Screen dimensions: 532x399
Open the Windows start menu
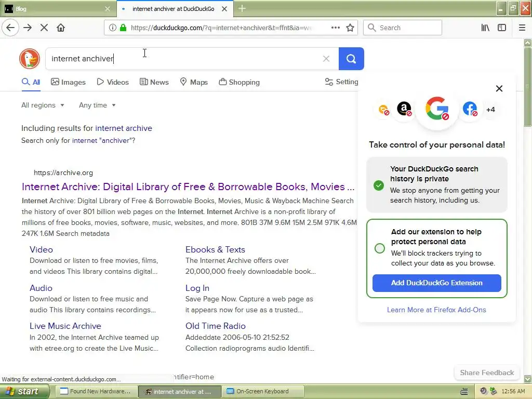[x=24, y=391]
